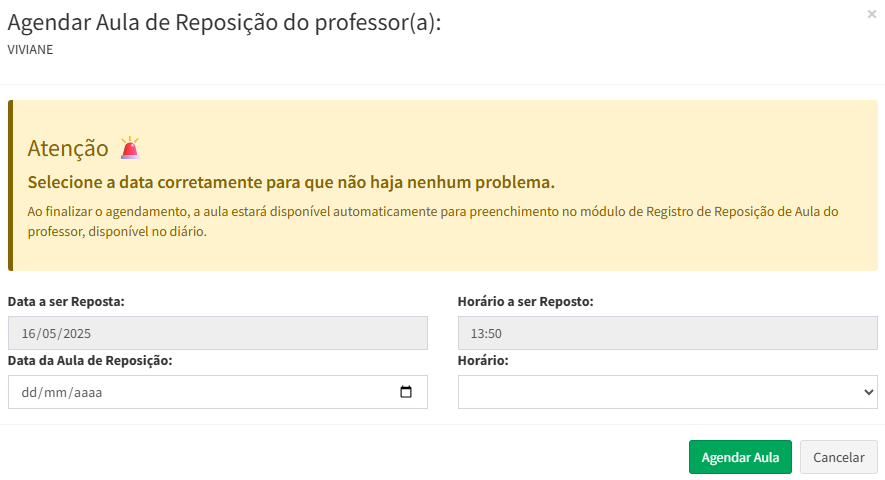The image size is (885, 480).
Task: Click the disabled time field showing 13:50
Action: (x=667, y=333)
